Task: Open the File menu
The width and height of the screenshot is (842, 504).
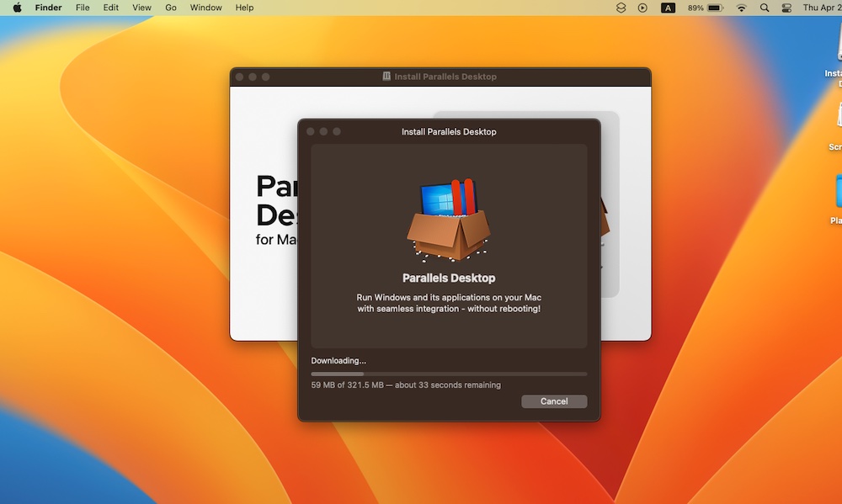Action: [x=83, y=8]
